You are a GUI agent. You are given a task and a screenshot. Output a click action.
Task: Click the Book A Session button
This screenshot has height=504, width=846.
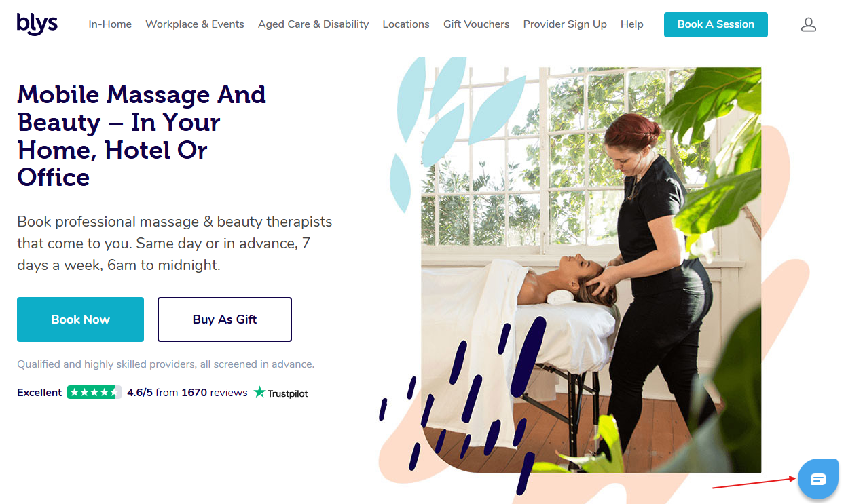(x=716, y=24)
